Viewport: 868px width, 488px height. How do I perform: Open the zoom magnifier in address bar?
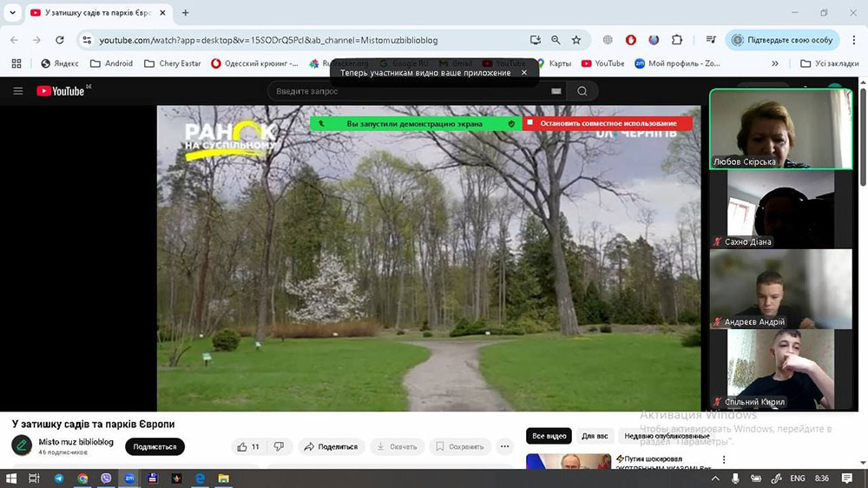coord(556,40)
